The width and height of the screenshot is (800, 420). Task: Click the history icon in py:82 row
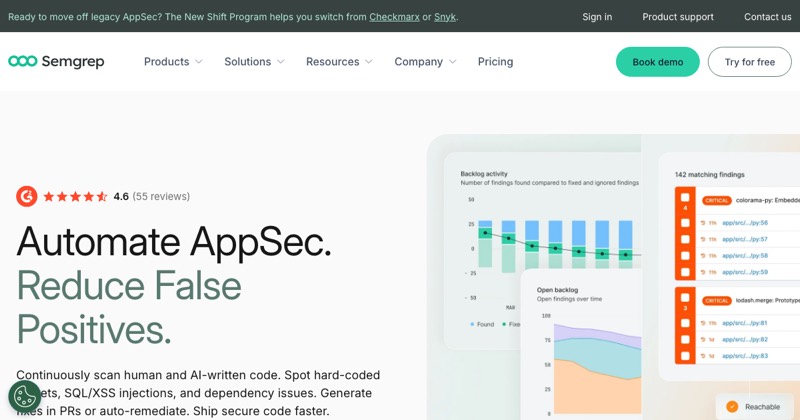[703, 339]
